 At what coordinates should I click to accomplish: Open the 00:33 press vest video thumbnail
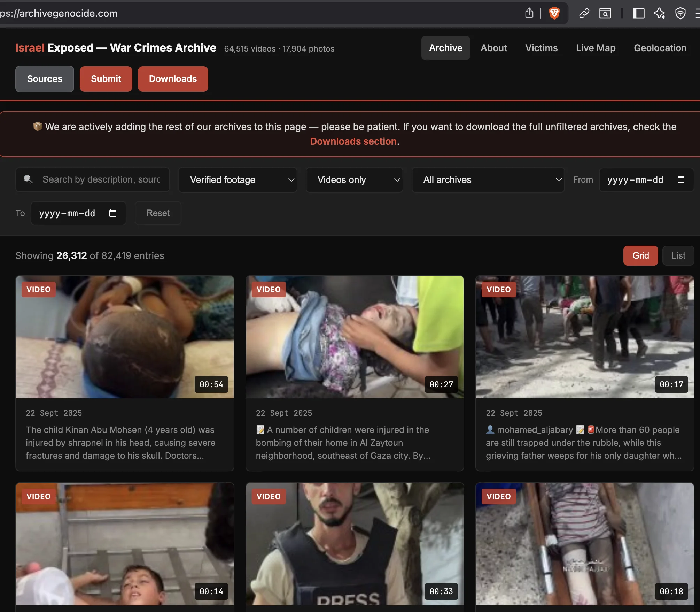[355, 544]
